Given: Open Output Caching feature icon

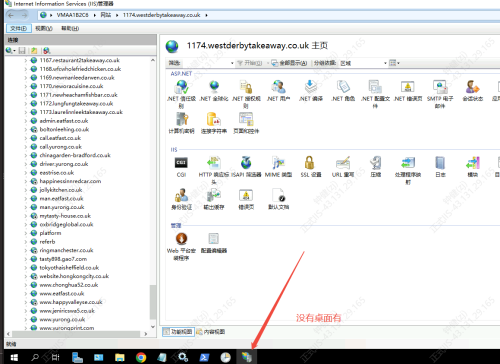Looking at the screenshot, I should (214, 196).
